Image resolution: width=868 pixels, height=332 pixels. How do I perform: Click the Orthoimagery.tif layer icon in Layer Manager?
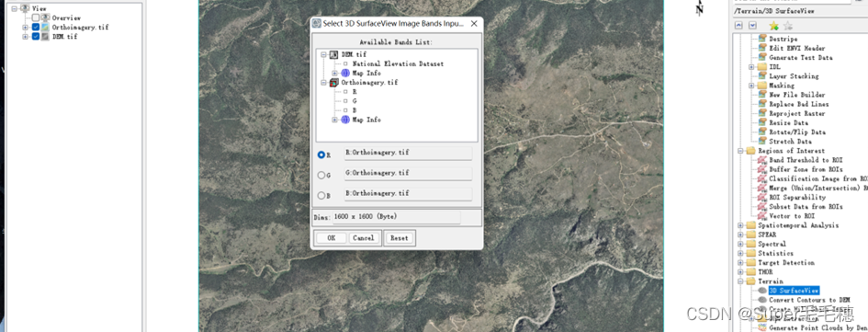(x=45, y=28)
